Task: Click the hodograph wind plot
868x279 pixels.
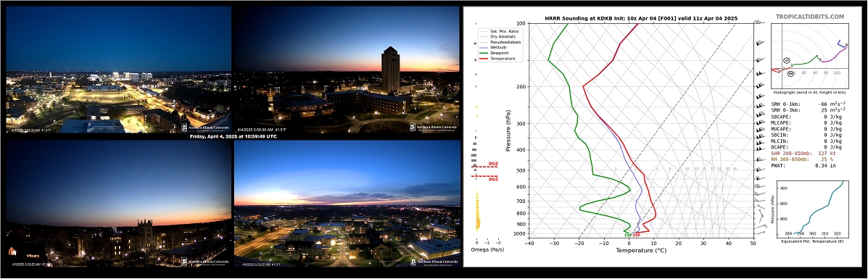Action: coord(810,57)
